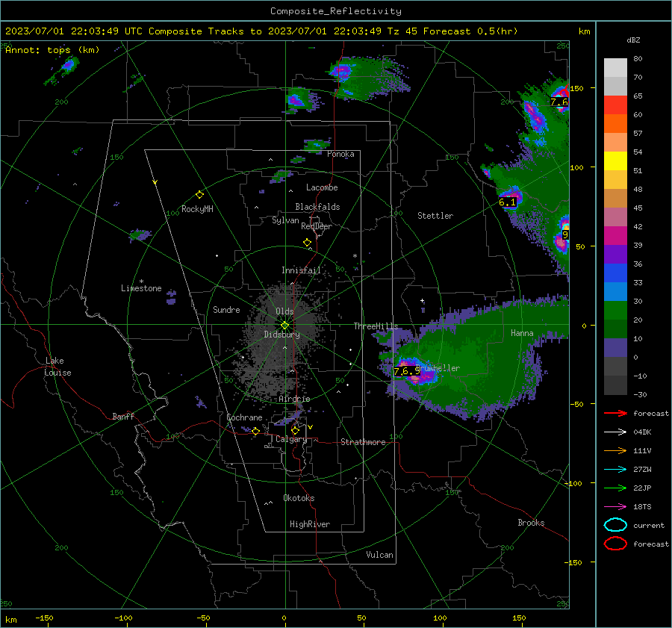Select the white 04DK arrow in the legend
Viewport: 672px width, 628px height.
[x=615, y=432]
